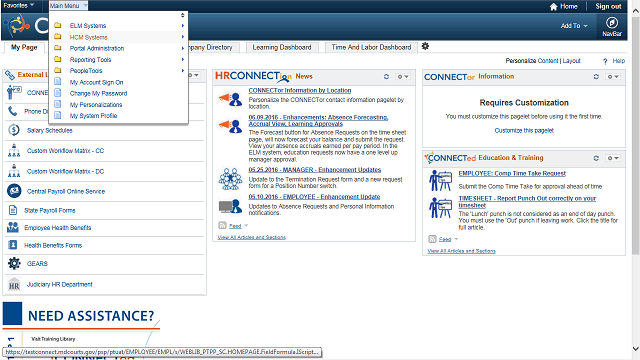The image size is (640, 360).
Task: Click the page icon next to My Account Sign On
Action: coord(58,82)
